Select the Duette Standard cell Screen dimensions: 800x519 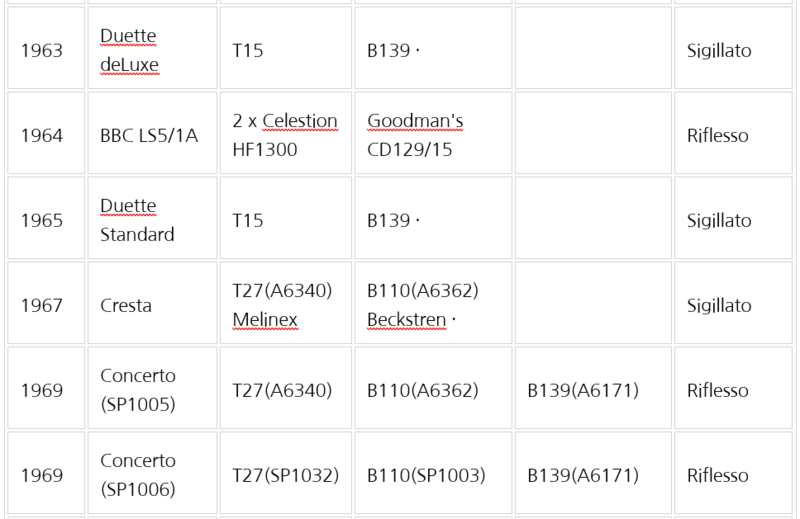click(137, 220)
